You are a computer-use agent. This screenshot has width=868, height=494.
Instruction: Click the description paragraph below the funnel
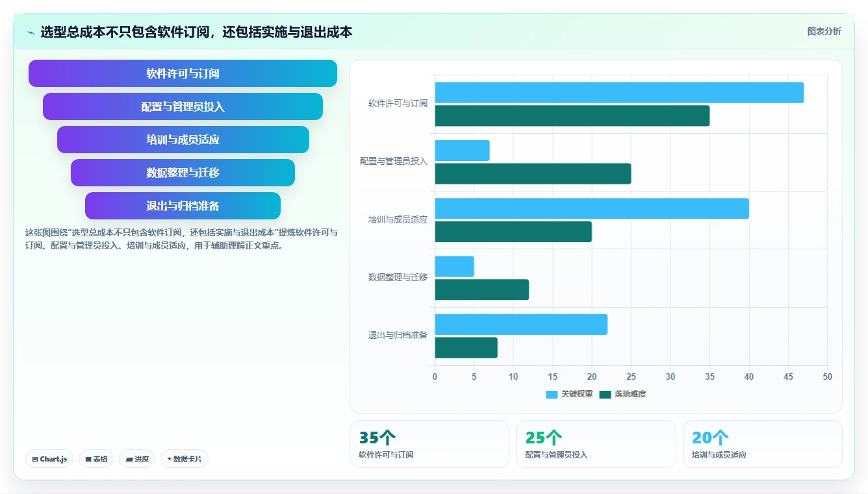click(x=181, y=239)
